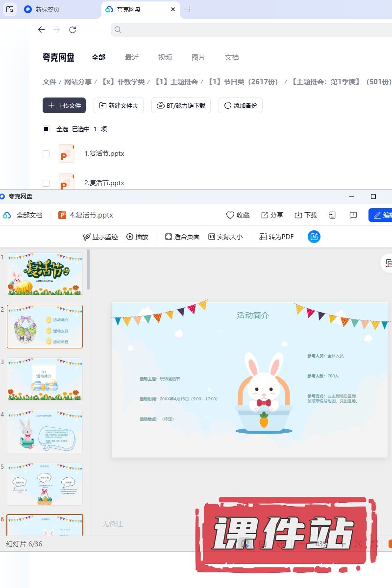Click the 转为PDF convert button
Image resolution: width=392 pixels, height=588 pixels.
click(x=276, y=237)
